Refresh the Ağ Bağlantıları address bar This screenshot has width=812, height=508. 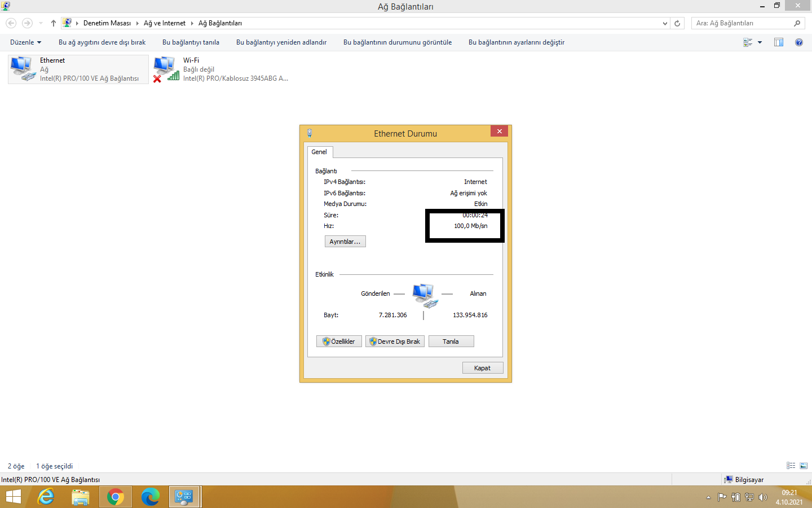[x=677, y=23]
